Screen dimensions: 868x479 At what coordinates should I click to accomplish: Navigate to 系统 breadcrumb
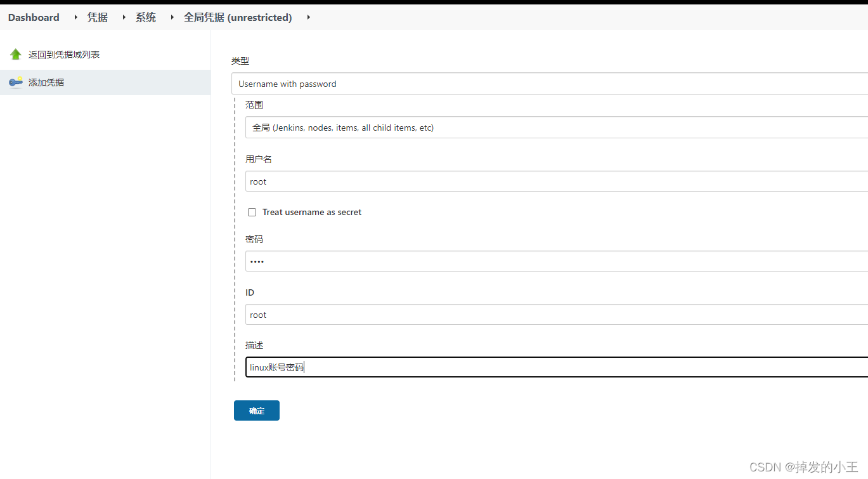tap(146, 17)
